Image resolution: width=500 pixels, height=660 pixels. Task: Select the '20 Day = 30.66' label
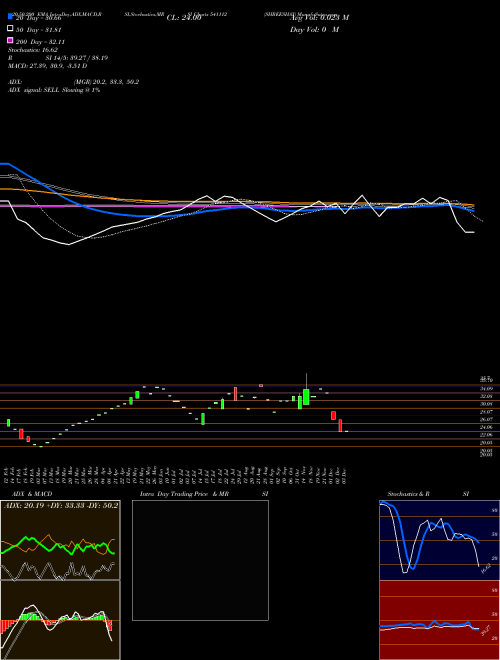coord(39,18)
